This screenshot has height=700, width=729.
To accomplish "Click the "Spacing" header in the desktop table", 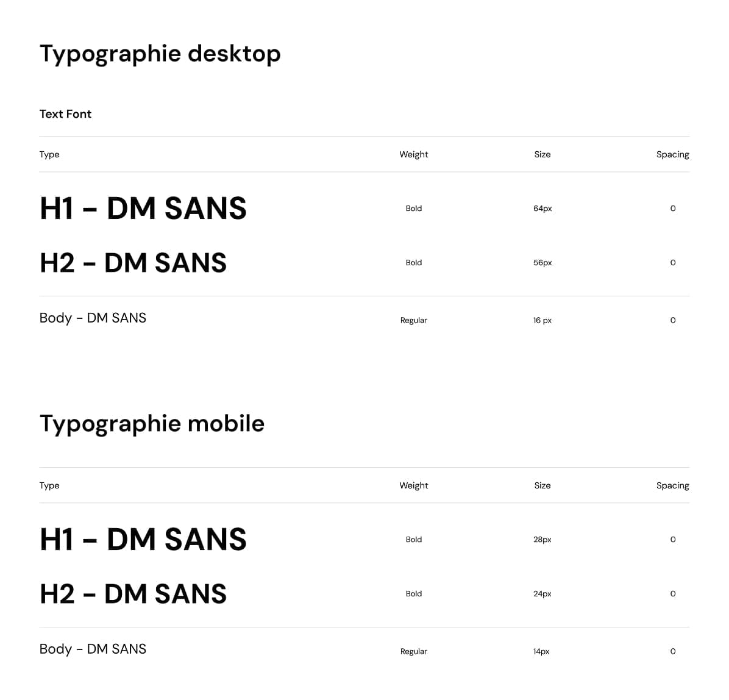I will click(672, 154).
